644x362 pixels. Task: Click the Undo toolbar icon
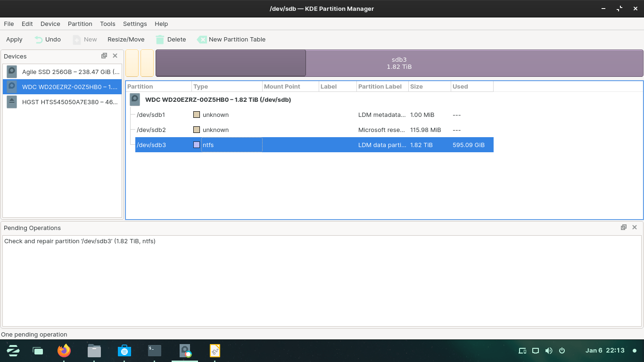38,40
